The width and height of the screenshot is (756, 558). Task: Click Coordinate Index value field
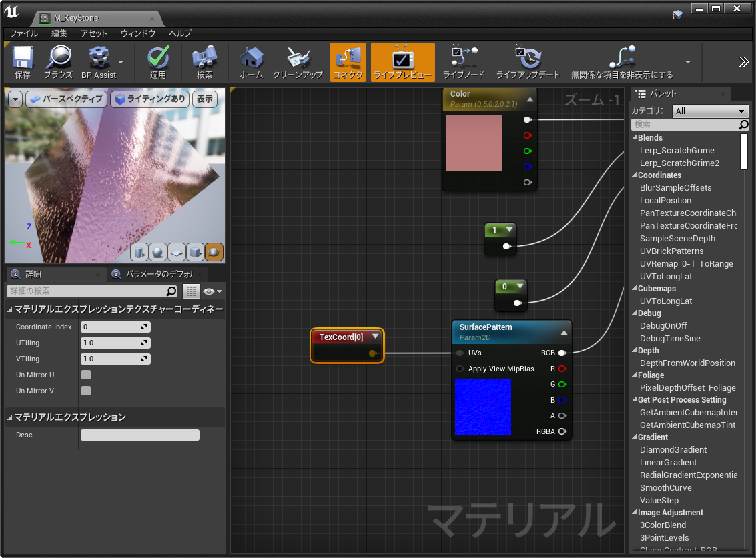pyautogui.click(x=115, y=327)
